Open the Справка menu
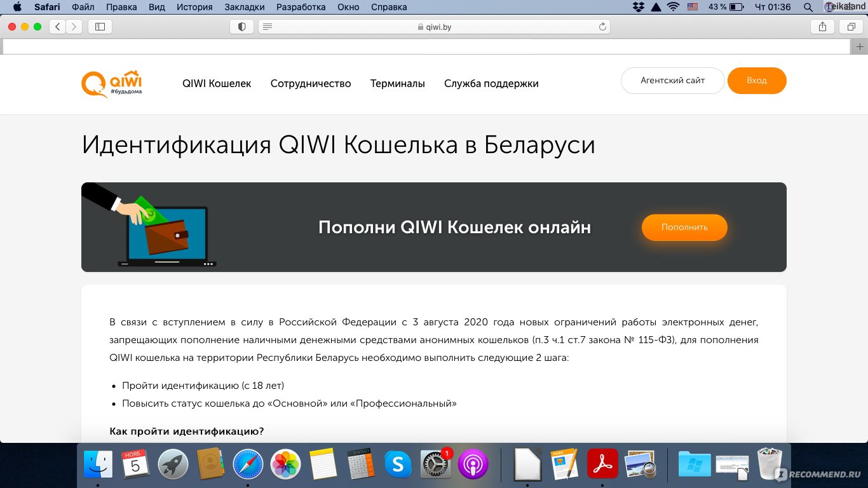Viewport: 868px width, 488px height. pyautogui.click(x=388, y=7)
